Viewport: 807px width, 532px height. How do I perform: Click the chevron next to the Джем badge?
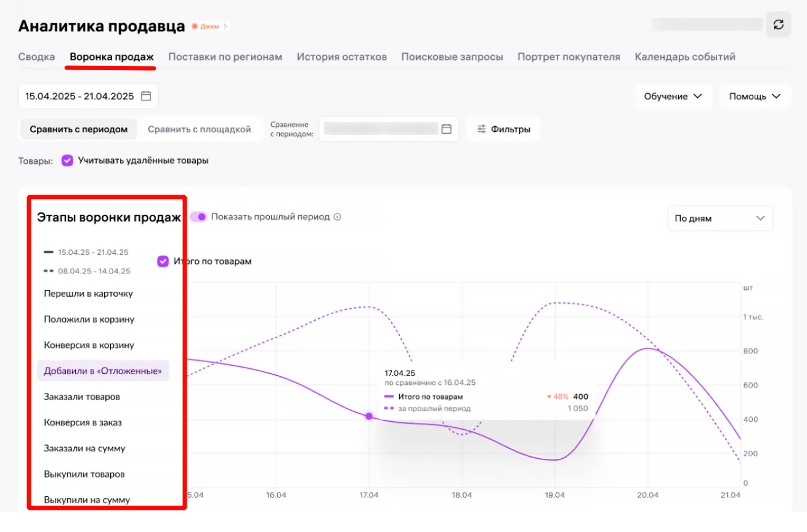tap(226, 26)
